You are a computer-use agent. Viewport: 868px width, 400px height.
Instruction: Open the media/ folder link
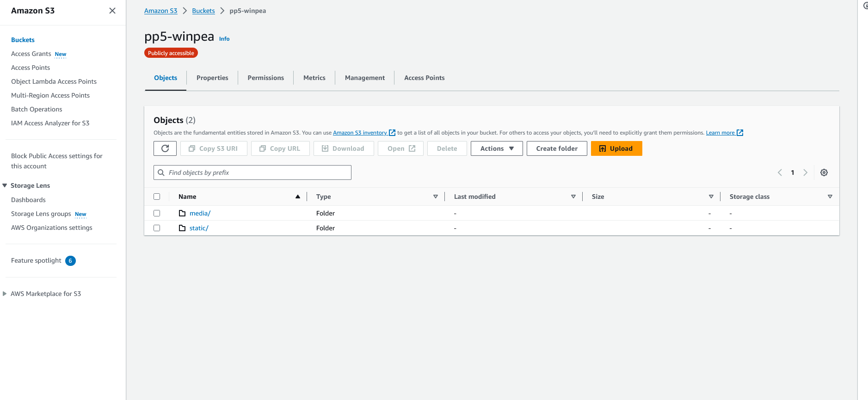point(200,213)
